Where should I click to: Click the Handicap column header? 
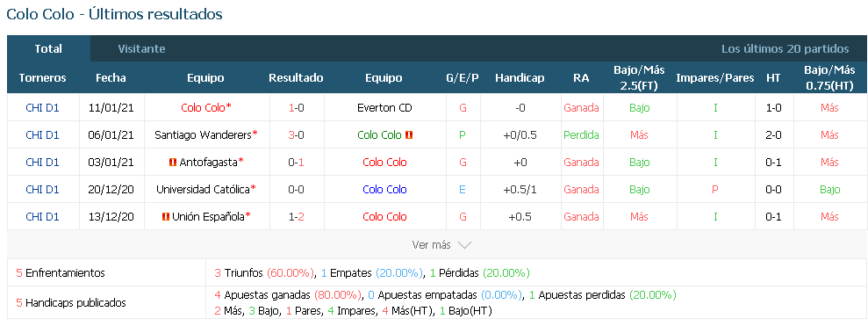[520, 78]
